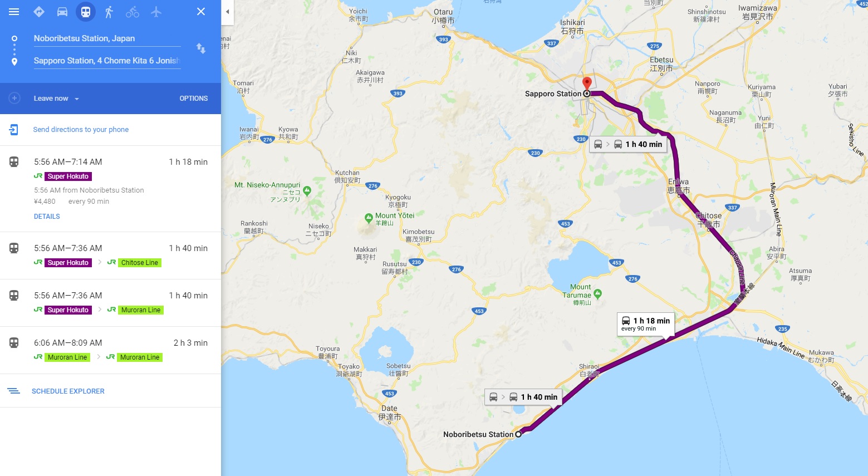
Task: Select walking travel mode icon
Action: 109,12
